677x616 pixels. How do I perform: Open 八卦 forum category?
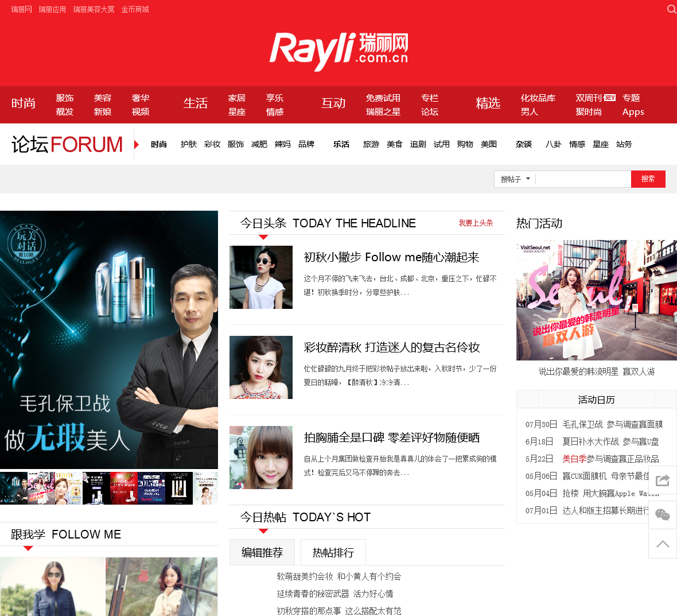(554, 144)
